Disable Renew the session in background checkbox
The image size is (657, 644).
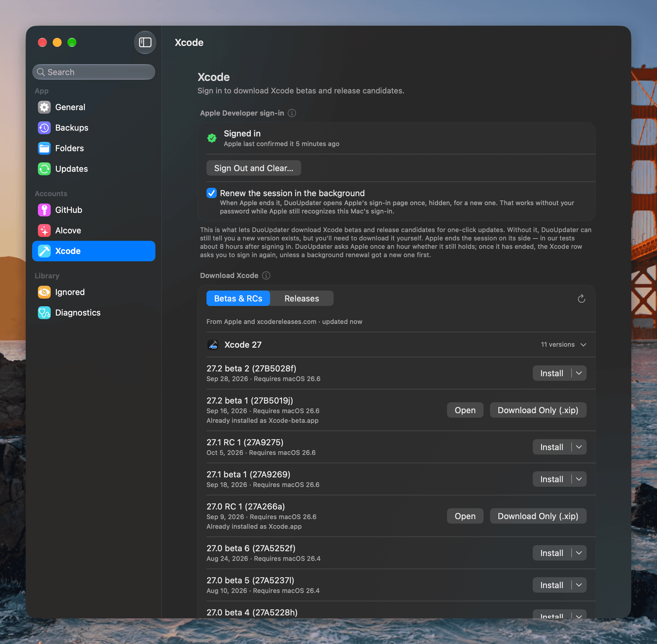point(211,193)
